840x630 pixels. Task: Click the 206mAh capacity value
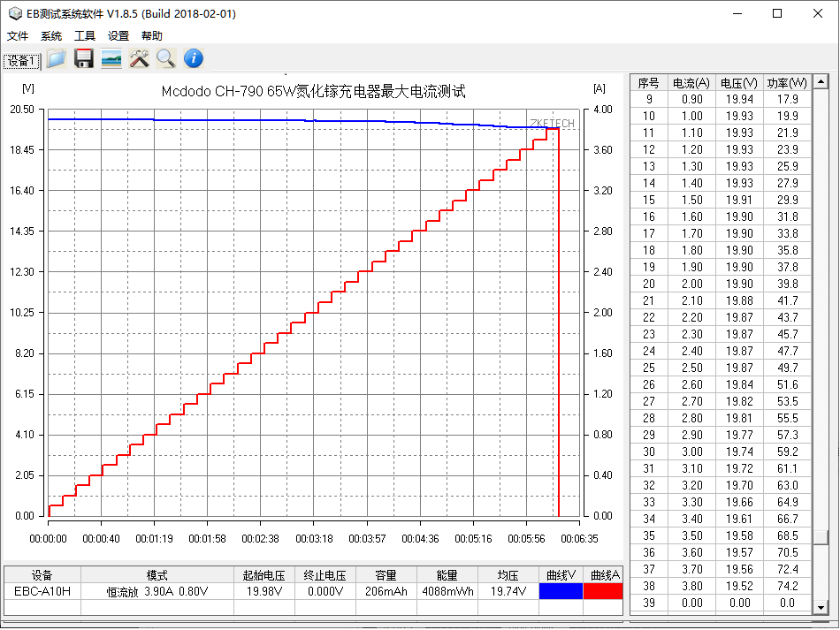pyautogui.click(x=386, y=591)
